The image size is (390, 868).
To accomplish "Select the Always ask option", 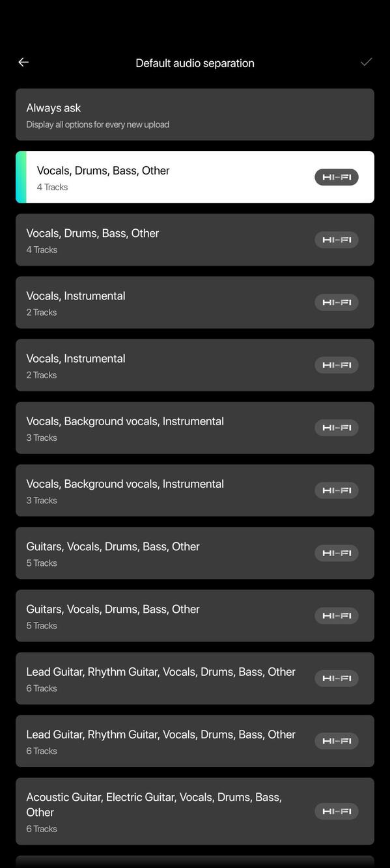I will (195, 115).
